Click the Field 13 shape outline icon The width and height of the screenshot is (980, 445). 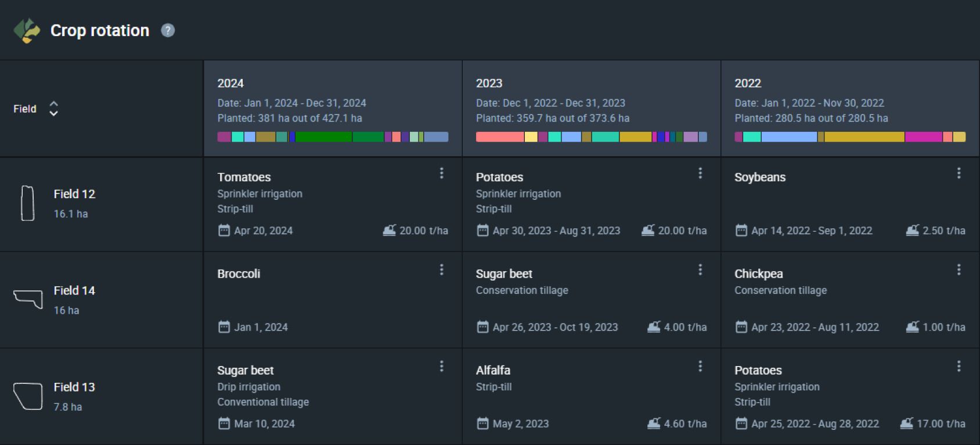tap(28, 396)
